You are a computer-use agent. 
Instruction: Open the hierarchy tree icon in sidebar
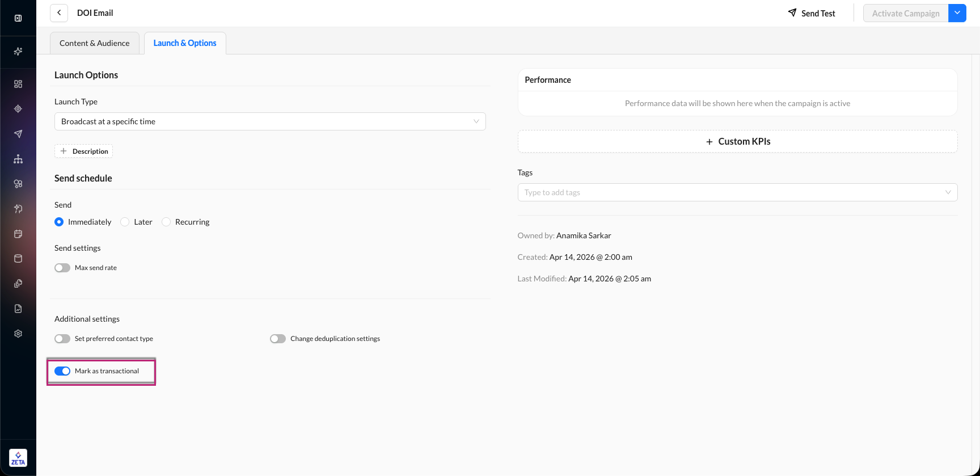point(18,159)
